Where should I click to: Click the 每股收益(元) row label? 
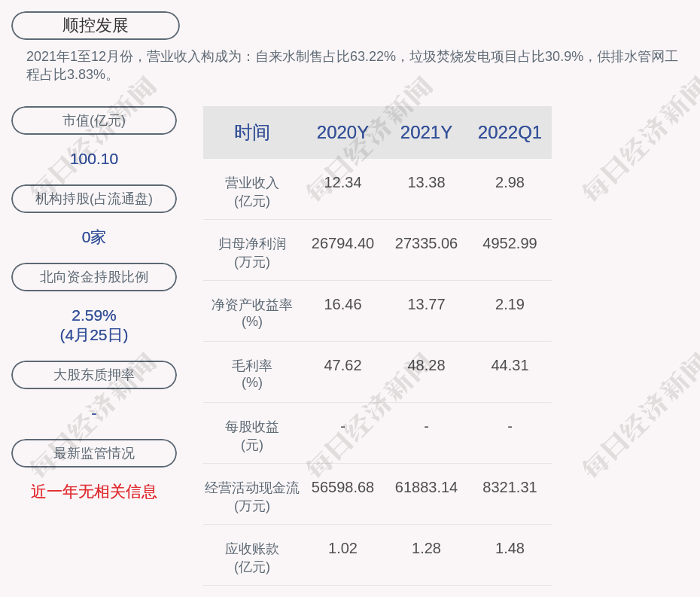point(252,436)
